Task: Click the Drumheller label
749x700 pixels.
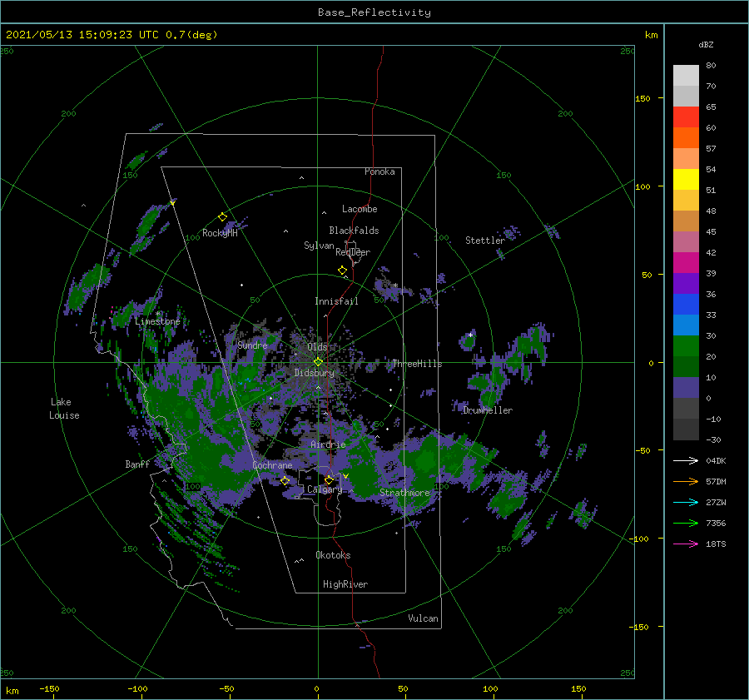Action: (x=488, y=410)
